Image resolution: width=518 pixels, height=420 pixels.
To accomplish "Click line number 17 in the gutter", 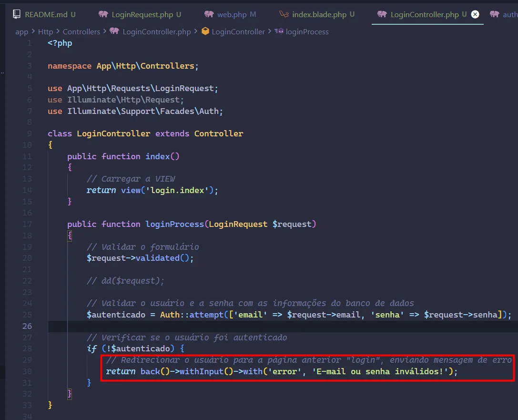I will [x=27, y=224].
